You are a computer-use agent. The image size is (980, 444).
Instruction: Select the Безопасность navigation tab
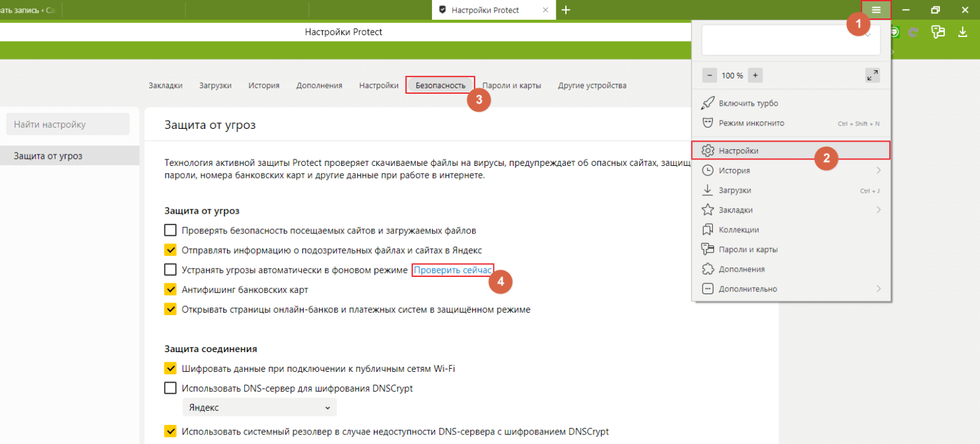441,85
